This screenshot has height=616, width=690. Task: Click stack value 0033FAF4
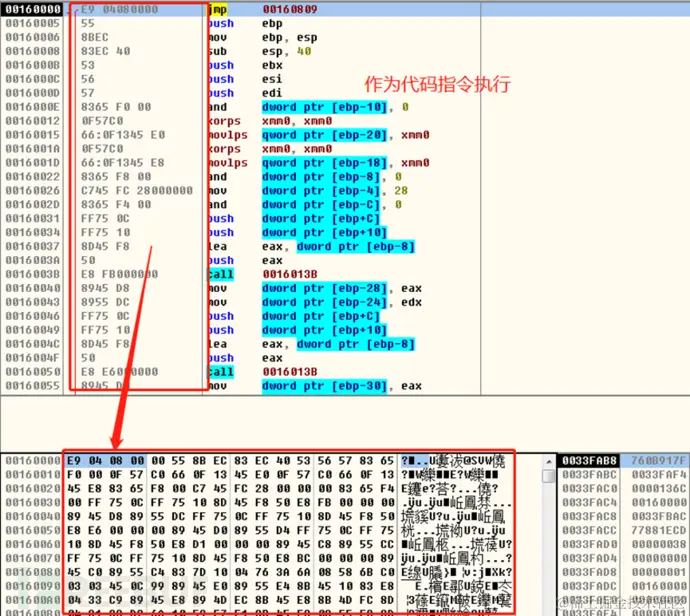click(x=658, y=475)
